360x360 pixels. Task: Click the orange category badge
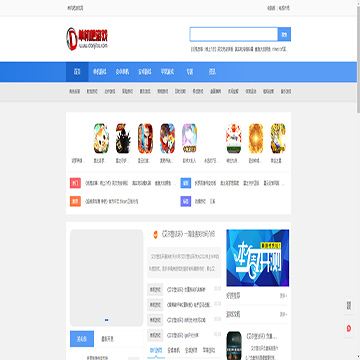pyautogui.click(x=75, y=201)
